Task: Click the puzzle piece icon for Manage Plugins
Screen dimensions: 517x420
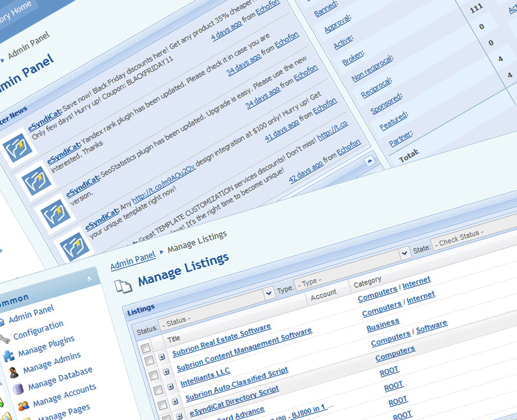Action: tap(8, 355)
